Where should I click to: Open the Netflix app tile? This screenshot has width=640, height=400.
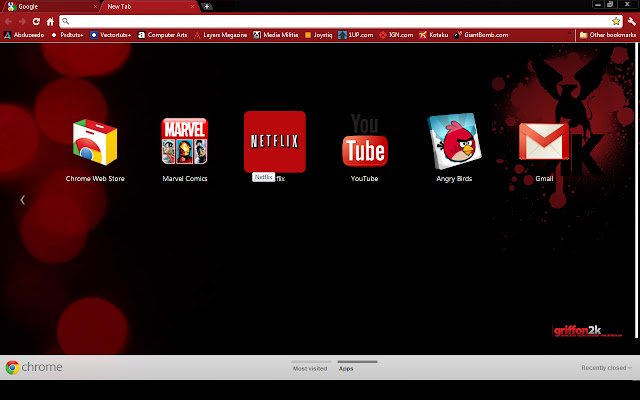tap(275, 142)
